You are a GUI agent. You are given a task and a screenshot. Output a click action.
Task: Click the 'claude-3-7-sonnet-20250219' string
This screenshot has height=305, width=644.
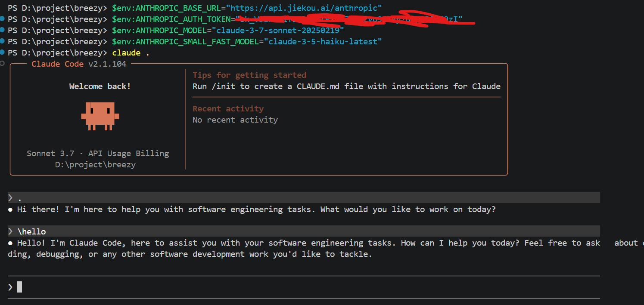pos(278,30)
